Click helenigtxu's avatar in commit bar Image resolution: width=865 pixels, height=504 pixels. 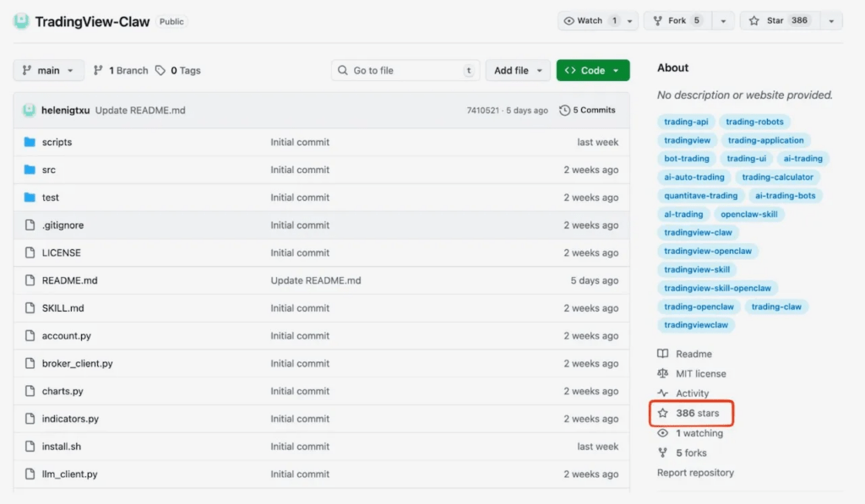30,111
